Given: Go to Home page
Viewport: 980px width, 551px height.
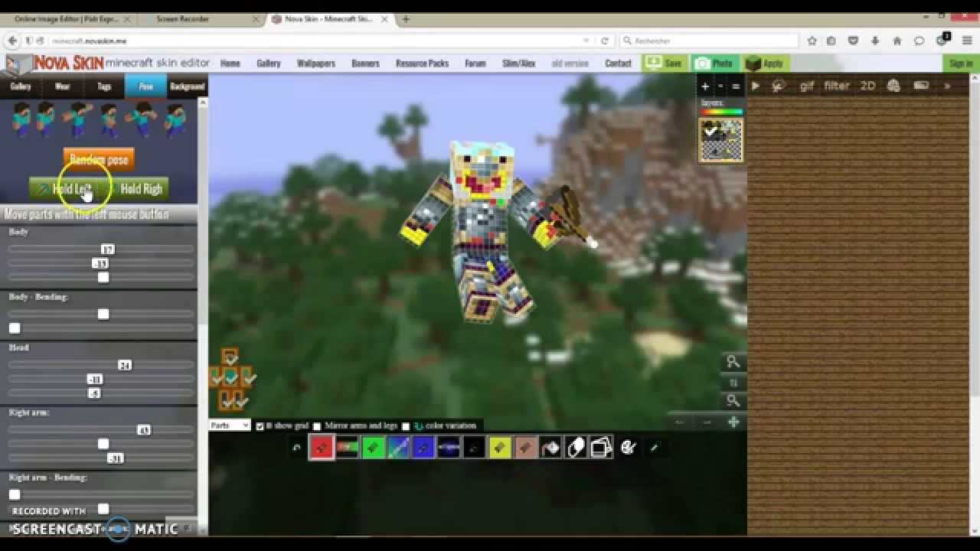Looking at the screenshot, I should pos(230,64).
